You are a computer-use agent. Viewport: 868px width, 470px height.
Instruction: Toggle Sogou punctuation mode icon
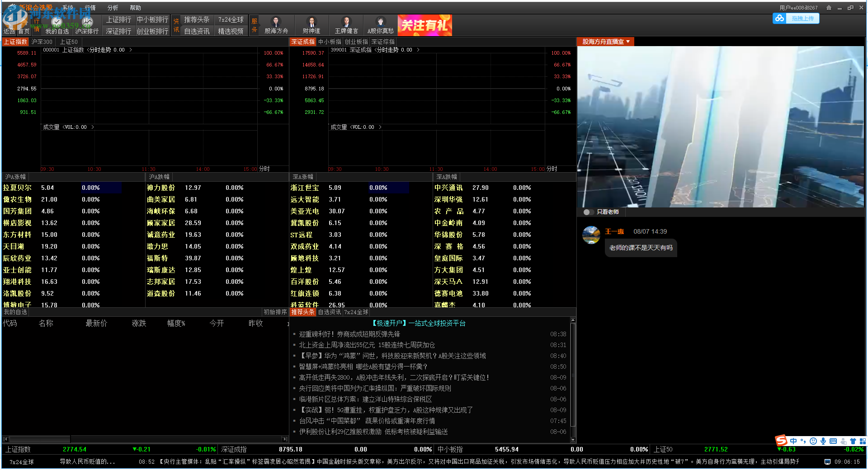point(803,441)
